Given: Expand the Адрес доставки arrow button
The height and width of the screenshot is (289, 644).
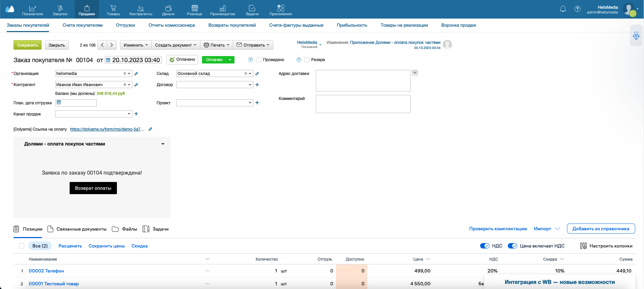Looking at the screenshot, I should [415, 73].
